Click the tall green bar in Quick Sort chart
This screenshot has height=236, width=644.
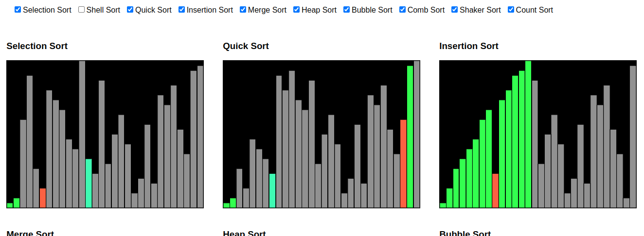coord(410,137)
